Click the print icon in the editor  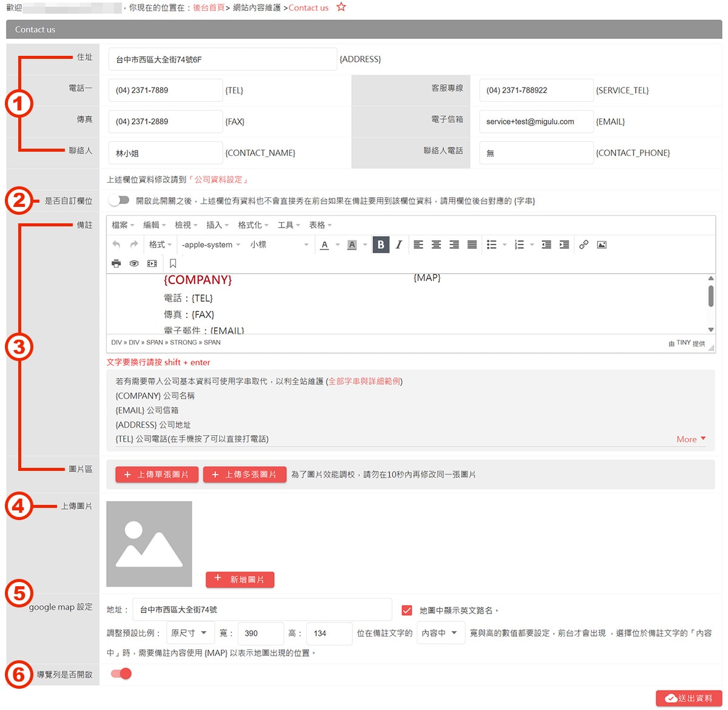point(116,263)
